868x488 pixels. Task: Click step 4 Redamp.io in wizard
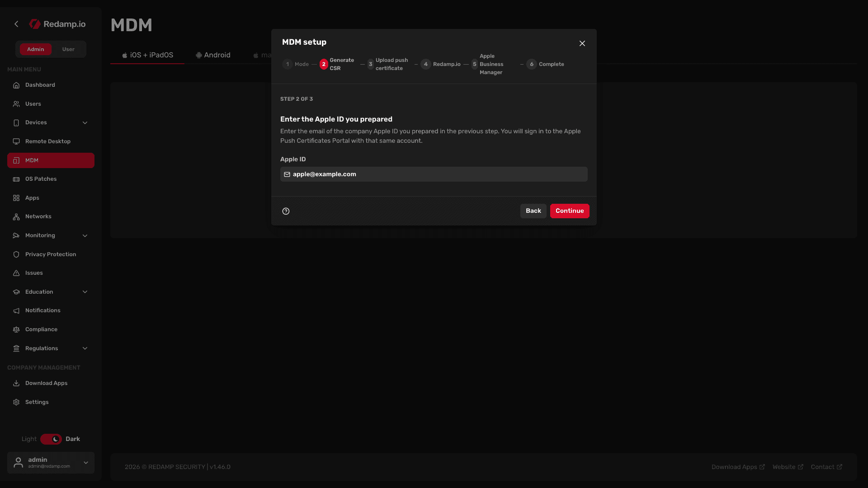click(441, 64)
